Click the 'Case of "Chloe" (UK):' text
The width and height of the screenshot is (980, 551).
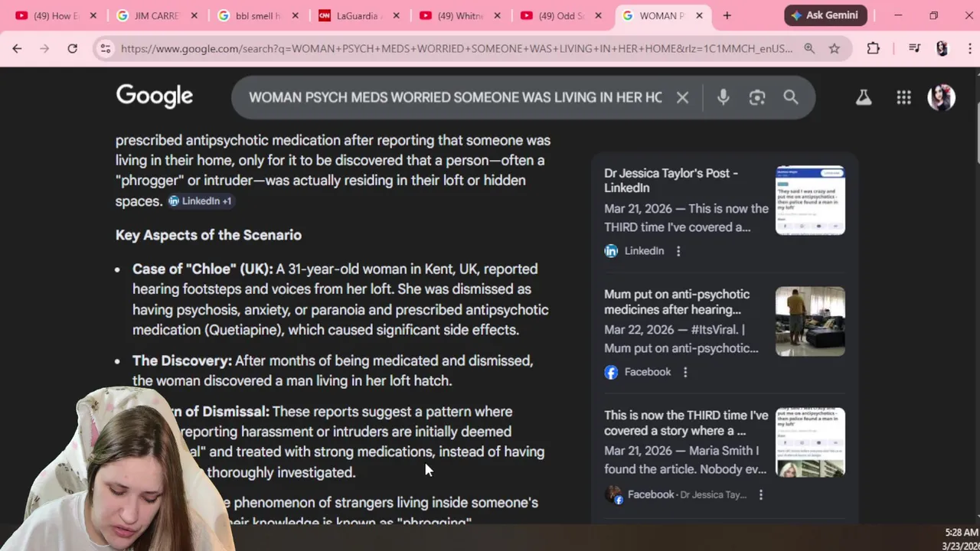[202, 269]
